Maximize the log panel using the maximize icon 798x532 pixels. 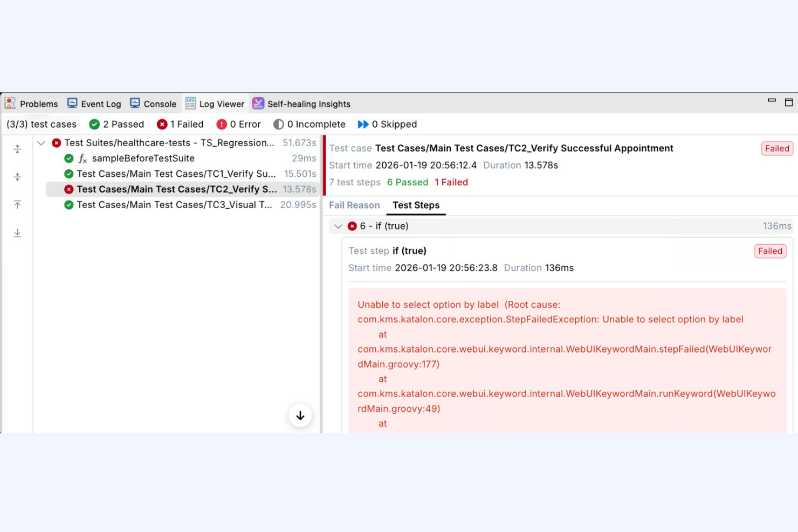788,102
